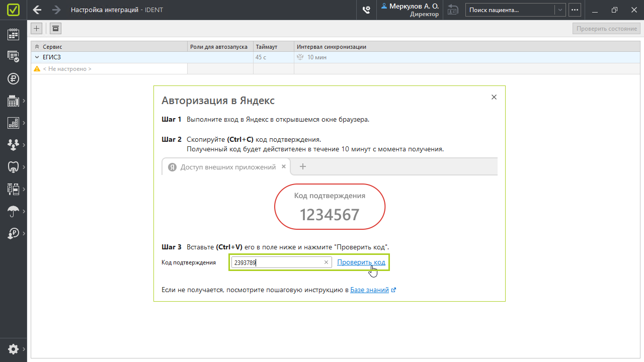Expand the umbrella insurance submenu chevron
This screenshot has width=644, height=362.
[24, 211]
